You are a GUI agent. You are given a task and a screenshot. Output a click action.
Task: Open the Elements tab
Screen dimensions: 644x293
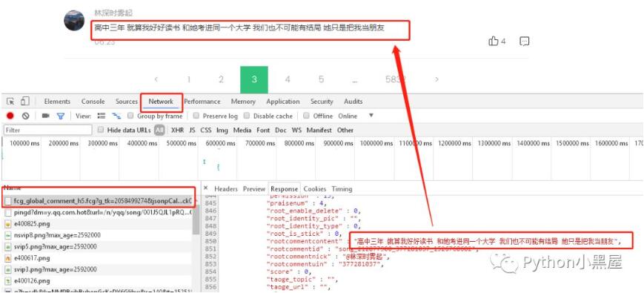[x=57, y=102]
